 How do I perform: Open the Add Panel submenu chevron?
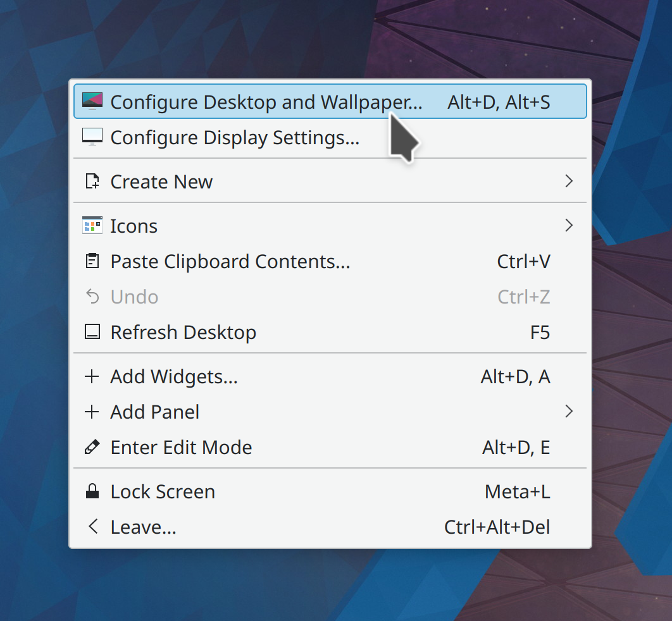(x=568, y=412)
